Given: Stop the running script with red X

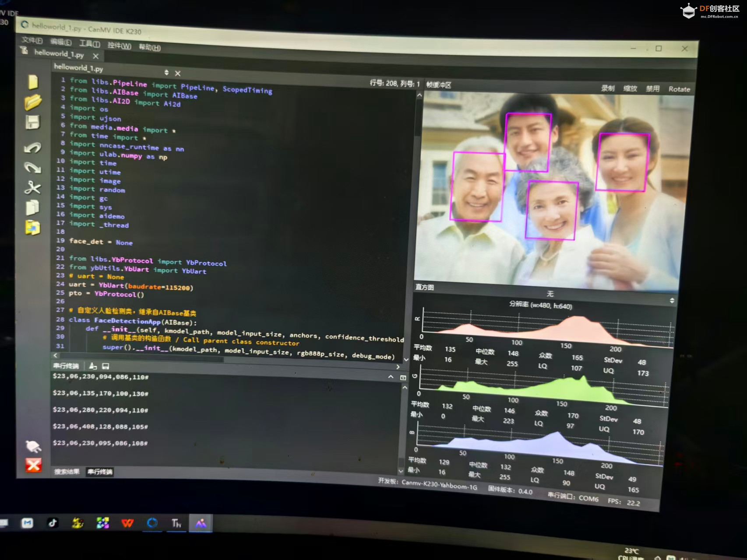Looking at the screenshot, I should 33,465.
